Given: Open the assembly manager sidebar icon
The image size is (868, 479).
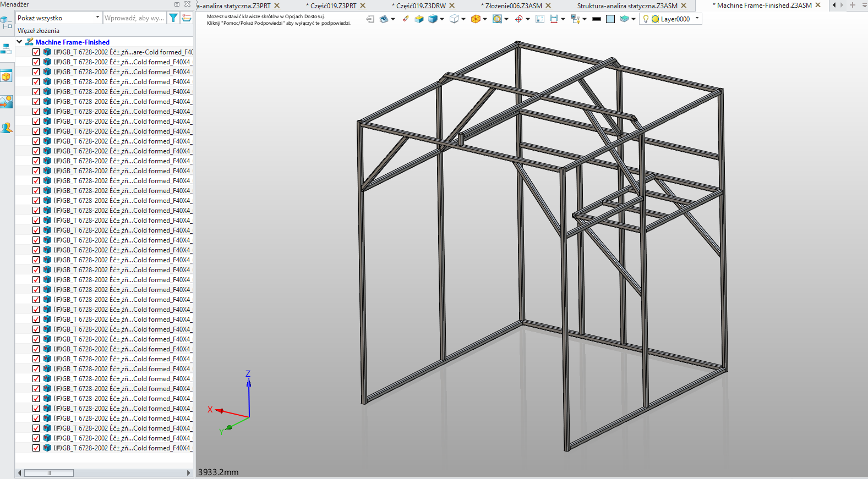Looking at the screenshot, I should [6, 23].
